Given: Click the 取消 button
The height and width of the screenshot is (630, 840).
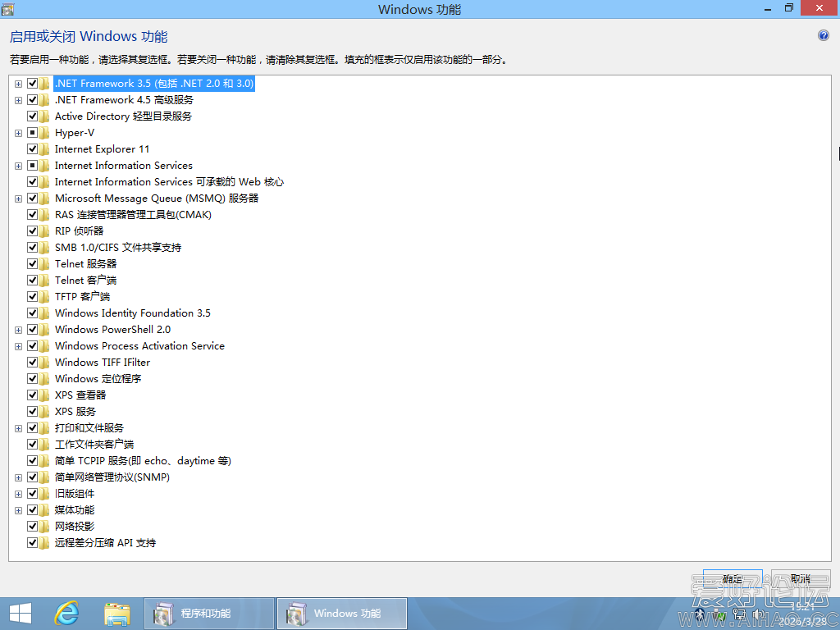Looking at the screenshot, I should click(801, 578).
